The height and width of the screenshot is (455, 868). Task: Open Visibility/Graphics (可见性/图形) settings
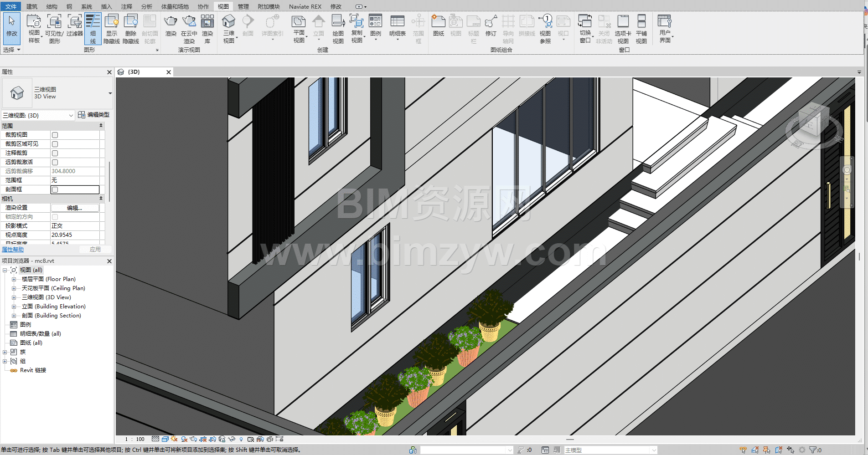[54, 28]
